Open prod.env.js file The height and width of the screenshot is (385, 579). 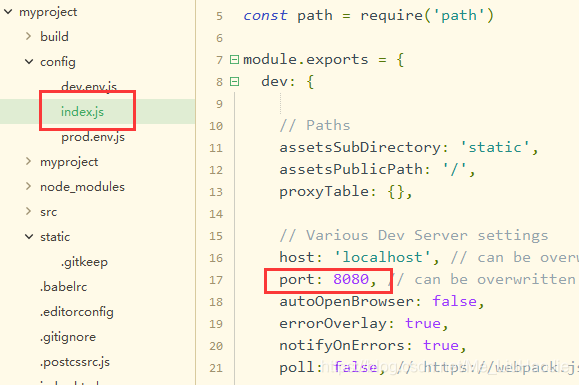point(93,137)
